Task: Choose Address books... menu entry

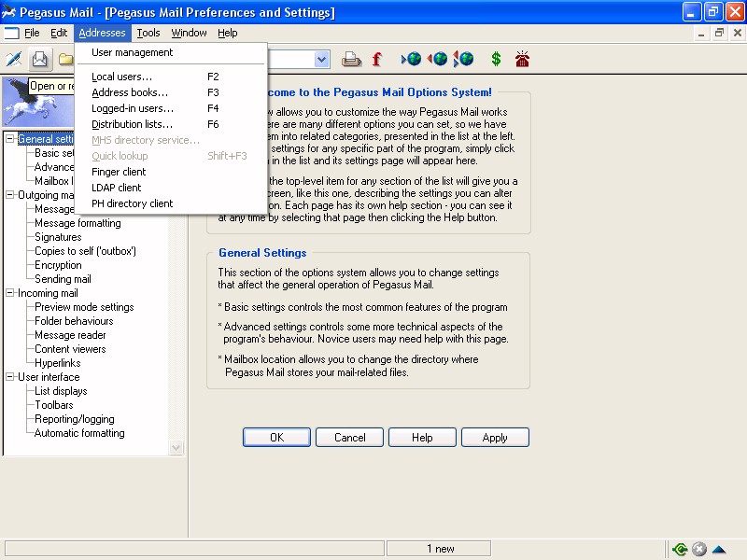Action: (171, 92)
